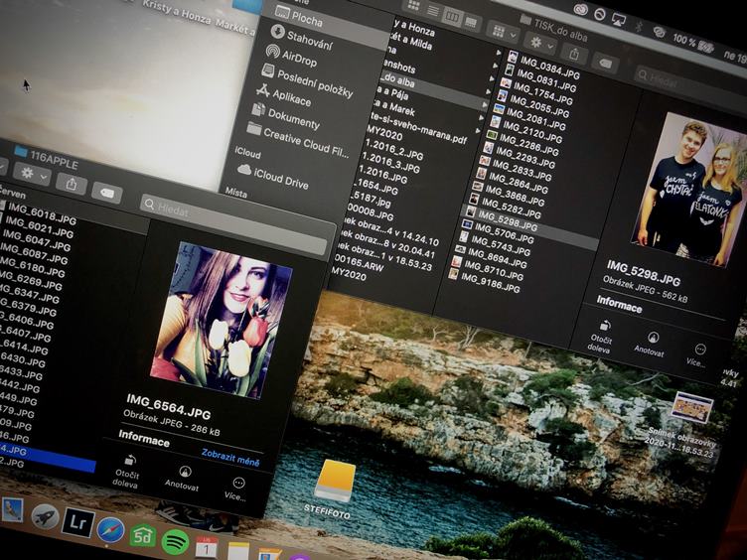The image size is (747, 560).
Task: Expand arrow of selected '_do alba' folder
Action: (485, 104)
